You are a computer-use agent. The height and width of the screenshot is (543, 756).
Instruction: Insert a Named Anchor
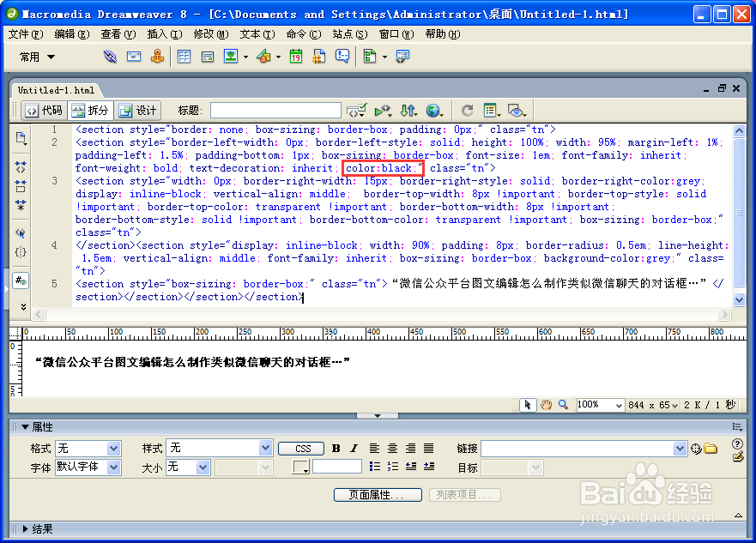click(x=157, y=57)
